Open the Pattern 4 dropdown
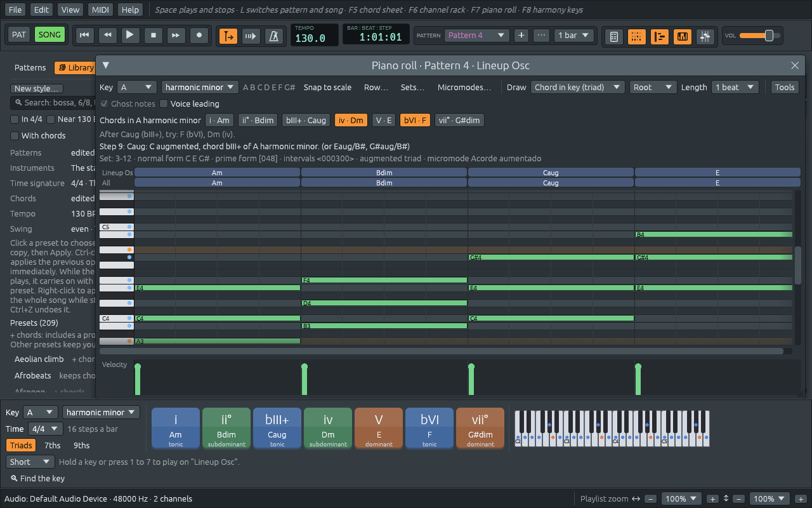 point(477,36)
